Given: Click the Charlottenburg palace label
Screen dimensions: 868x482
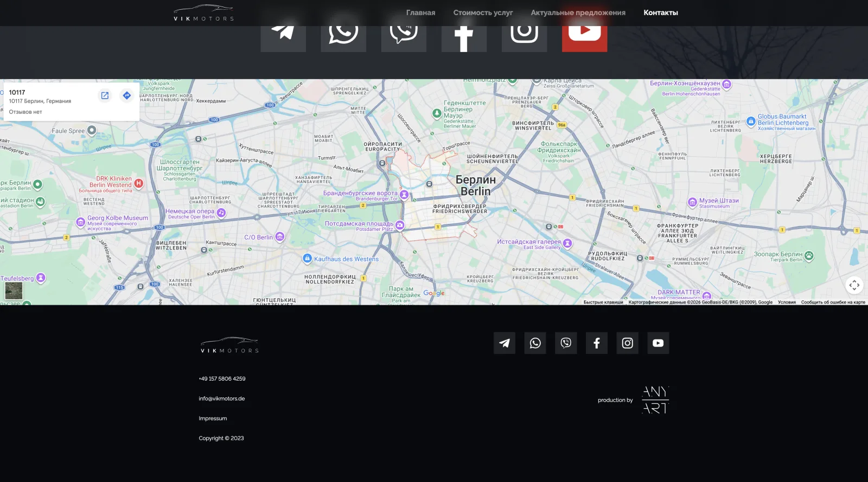Looking at the screenshot, I should pos(180,170).
